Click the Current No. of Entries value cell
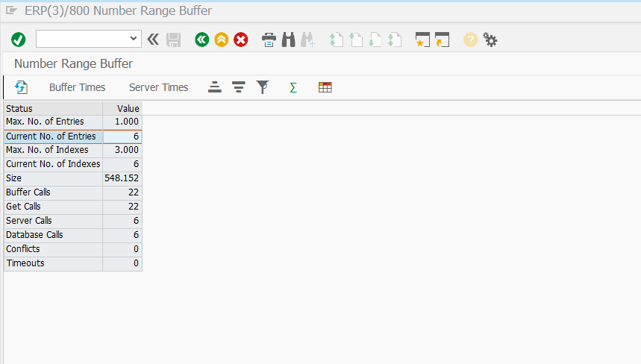The height and width of the screenshot is (364, 641). coord(122,136)
